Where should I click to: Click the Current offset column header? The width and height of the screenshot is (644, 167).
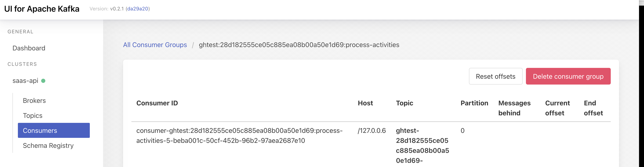tap(557, 108)
